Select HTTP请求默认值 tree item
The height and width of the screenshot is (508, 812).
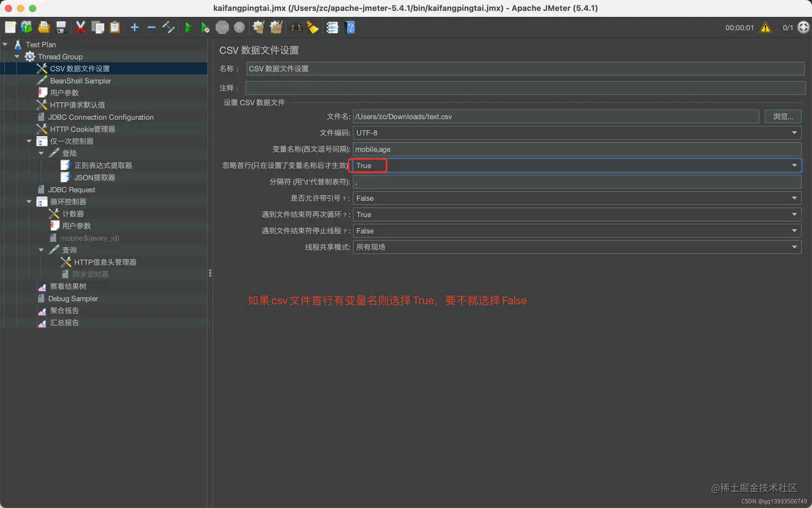(x=77, y=105)
